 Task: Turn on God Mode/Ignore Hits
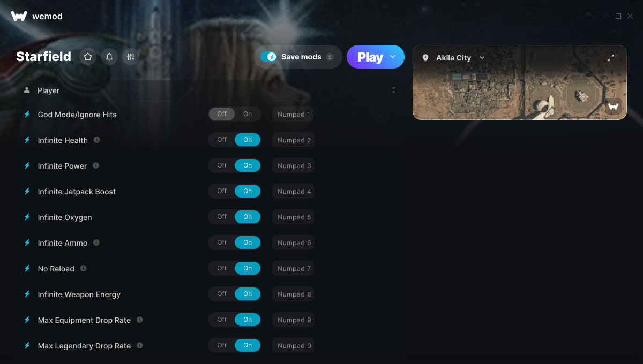coord(248,114)
